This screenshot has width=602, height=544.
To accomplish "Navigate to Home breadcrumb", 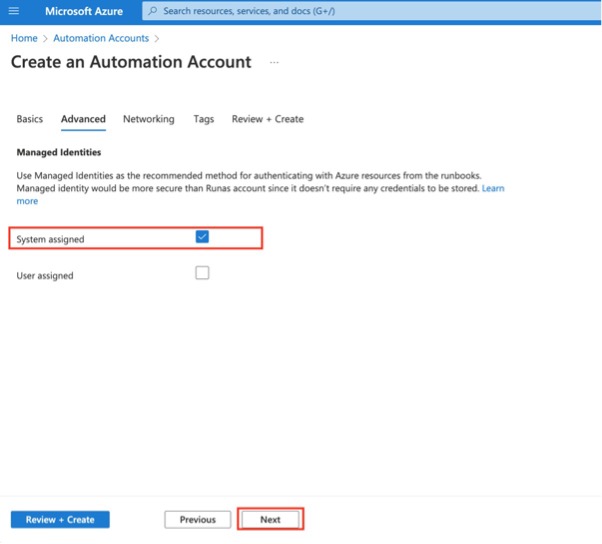I will tap(24, 38).
